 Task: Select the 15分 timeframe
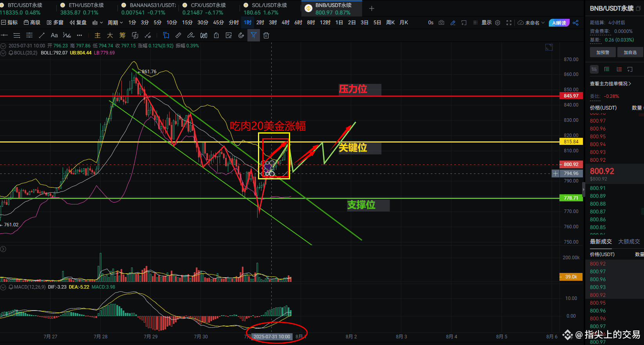pos(187,23)
